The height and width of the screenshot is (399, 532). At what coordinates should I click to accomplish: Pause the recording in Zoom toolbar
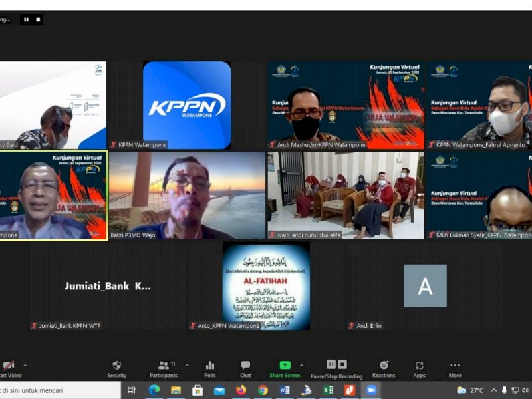331,364
